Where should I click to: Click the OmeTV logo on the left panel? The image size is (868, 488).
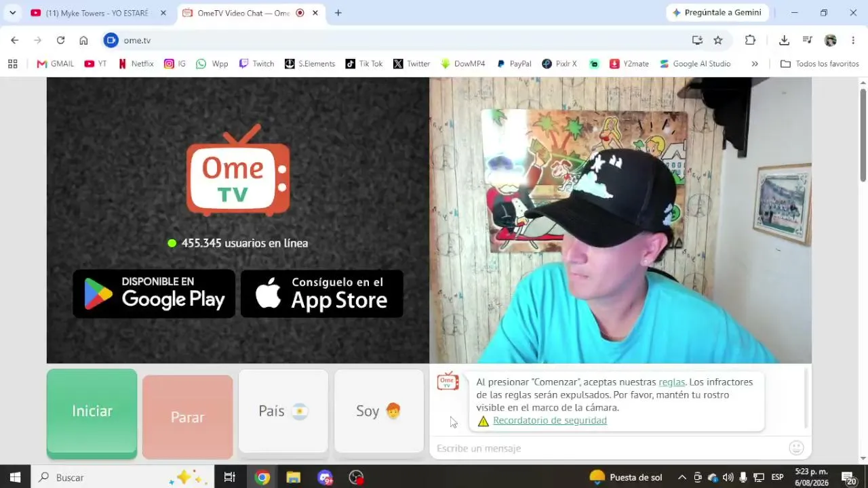pos(238,169)
